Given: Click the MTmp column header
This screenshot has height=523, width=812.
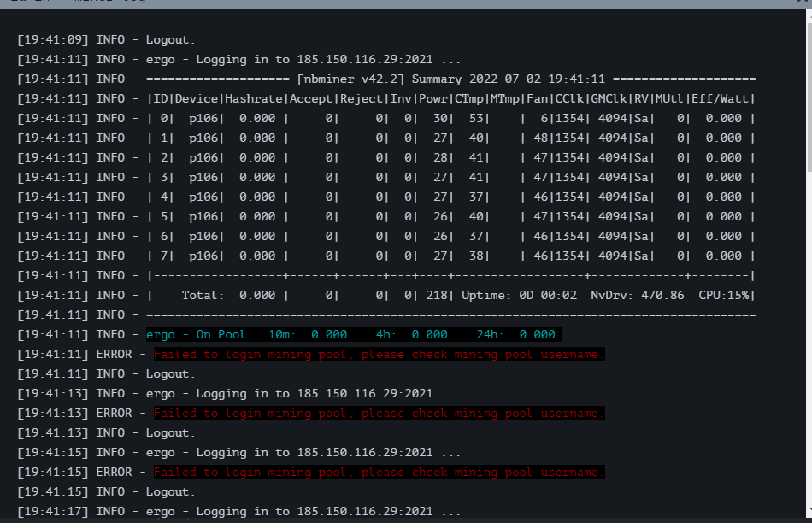Looking at the screenshot, I should (504, 99).
